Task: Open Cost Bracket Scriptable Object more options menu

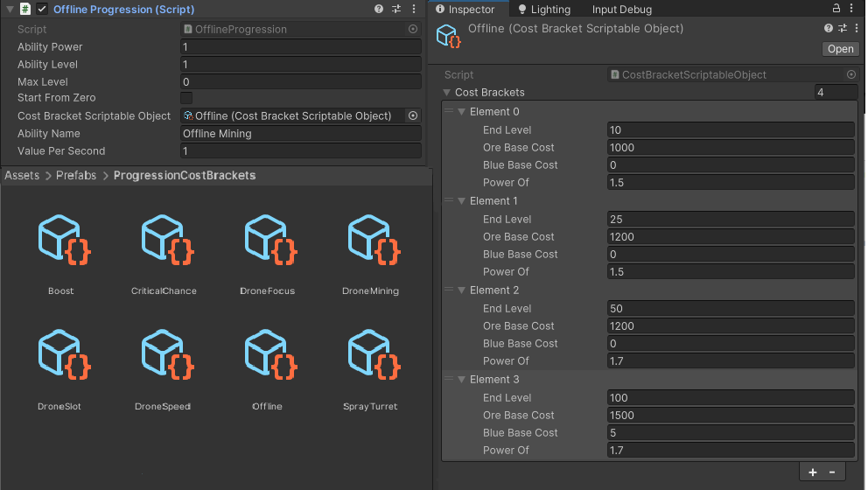Action: [x=857, y=28]
